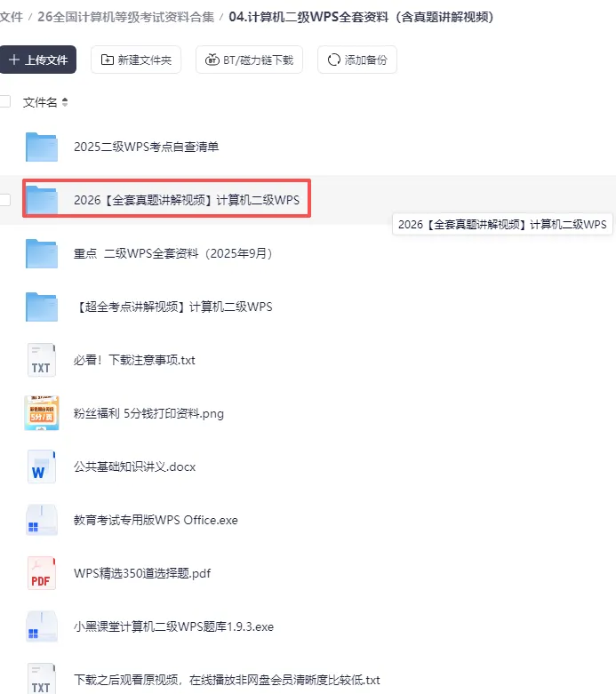Open breadcrumb 26全国计算机等级考试资料合集
This screenshot has width=616, height=694.
[x=125, y=17]
